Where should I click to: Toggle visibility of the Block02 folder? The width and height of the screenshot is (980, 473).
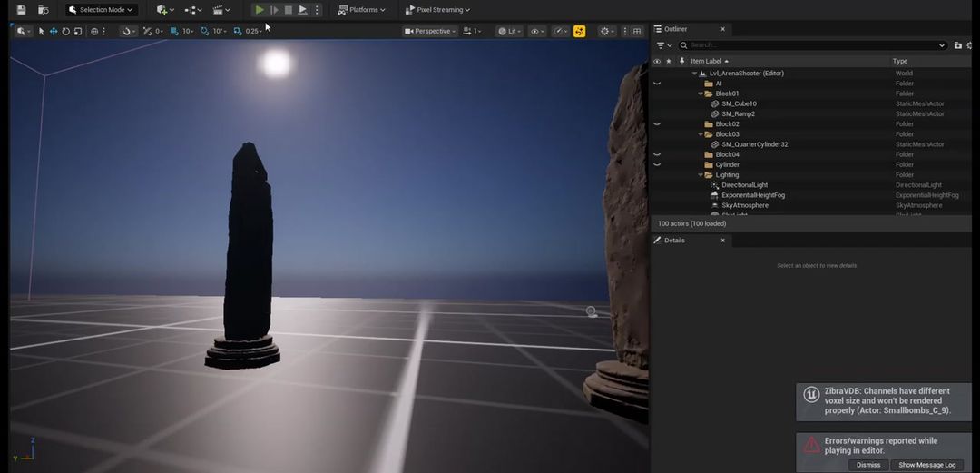[x=657, y=123]
